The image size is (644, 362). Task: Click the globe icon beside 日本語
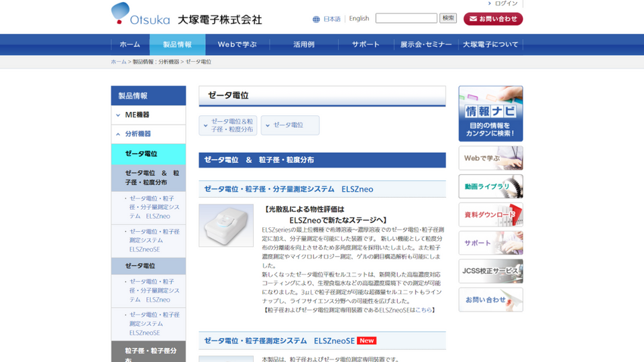coord(316,19)
